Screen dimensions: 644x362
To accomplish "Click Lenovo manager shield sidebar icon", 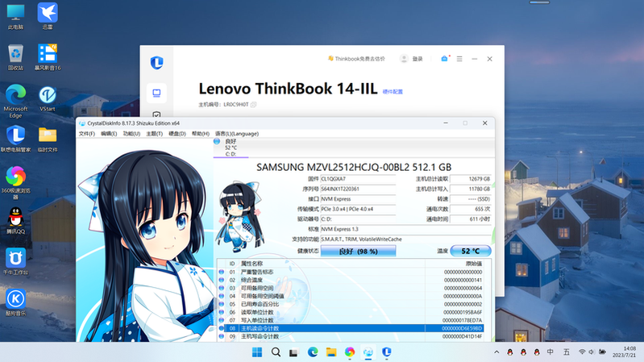I will tap(156, 114).
